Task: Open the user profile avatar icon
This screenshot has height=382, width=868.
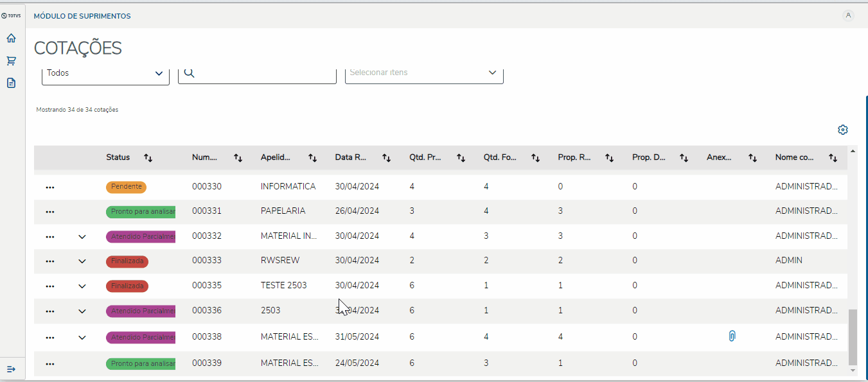Action: [x=848, y=15]
